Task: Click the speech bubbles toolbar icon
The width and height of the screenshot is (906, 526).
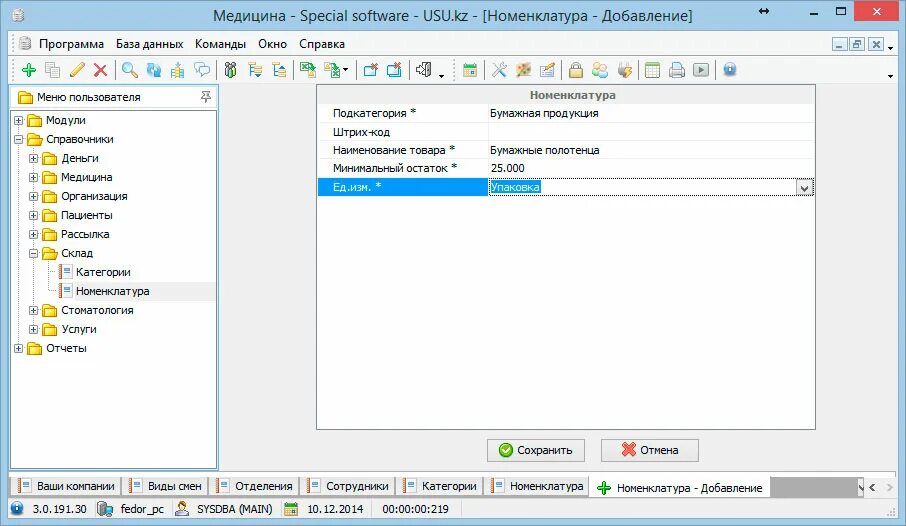Action: 202,71
